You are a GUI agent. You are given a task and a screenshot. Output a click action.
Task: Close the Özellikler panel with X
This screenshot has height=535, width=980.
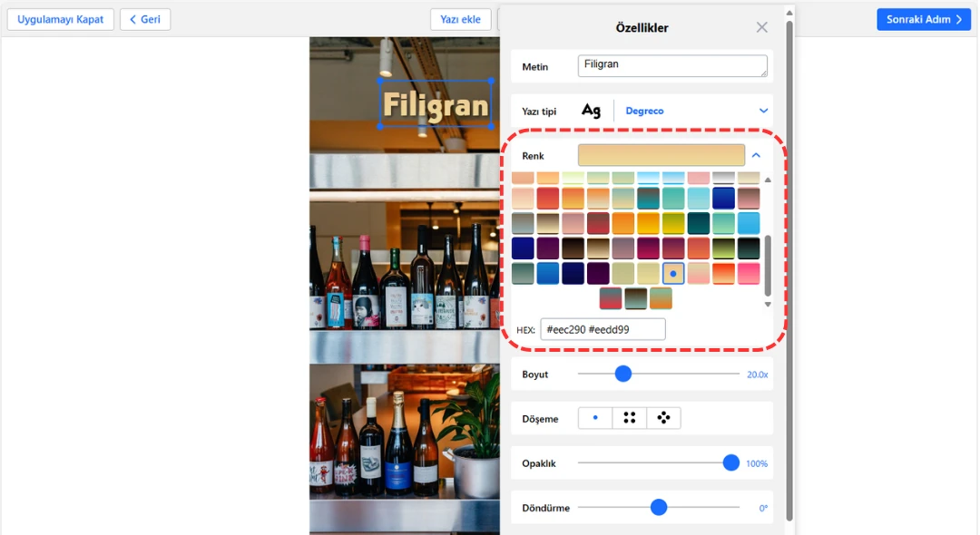[761, 27]
